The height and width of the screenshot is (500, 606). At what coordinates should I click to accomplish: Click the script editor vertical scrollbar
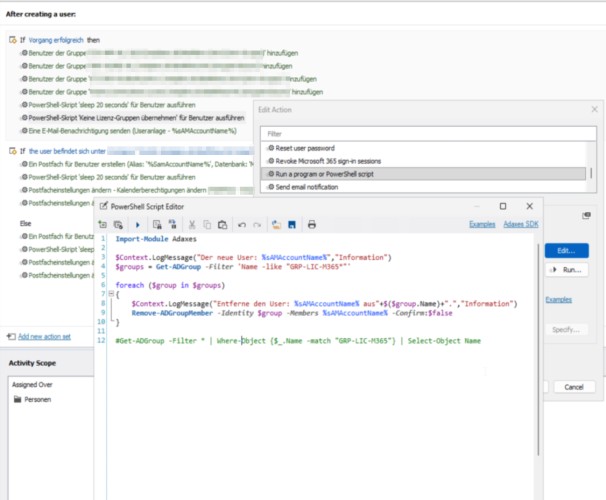pyautogui.click(x=538, y=350)
